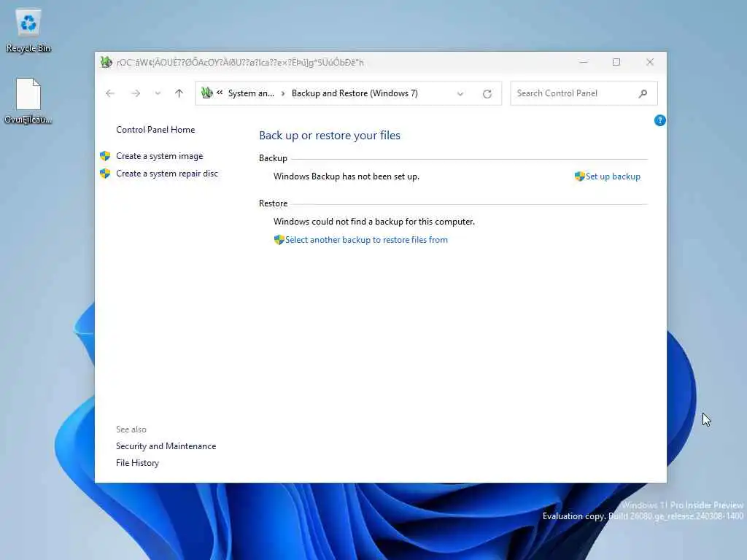Viewport: 747px width, 560px height.
Task: Click the window title bar icon
Action: pyautogui.click(x=107, y=62)
